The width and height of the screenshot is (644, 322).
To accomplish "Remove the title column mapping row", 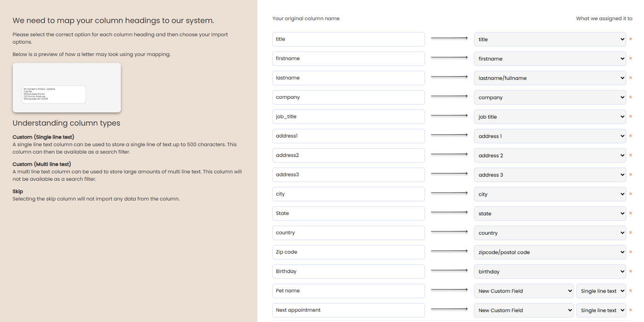I will 631,40.
